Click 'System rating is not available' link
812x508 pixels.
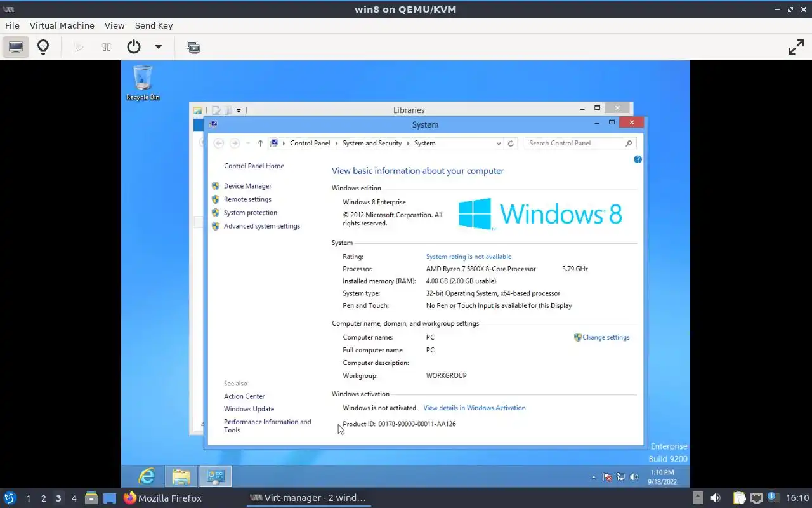[x=469, y=257]
